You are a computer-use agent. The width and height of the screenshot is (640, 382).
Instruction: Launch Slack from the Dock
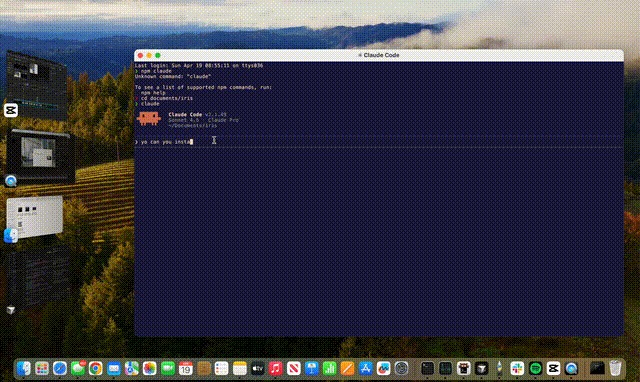pyautogui.click(x=517, y=369)
